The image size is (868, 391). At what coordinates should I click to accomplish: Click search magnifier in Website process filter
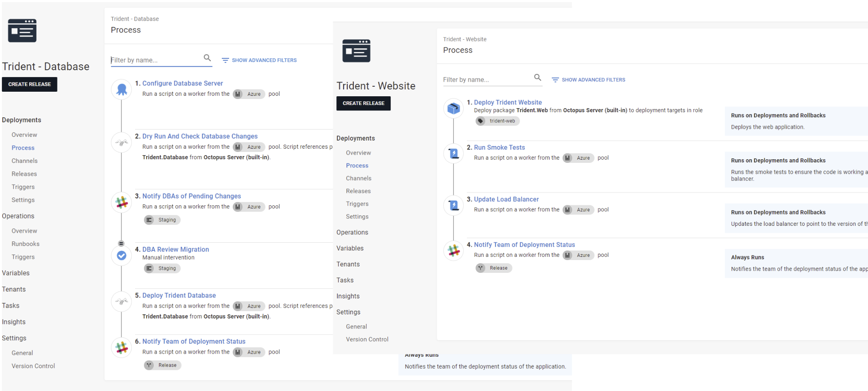point(538,78)
